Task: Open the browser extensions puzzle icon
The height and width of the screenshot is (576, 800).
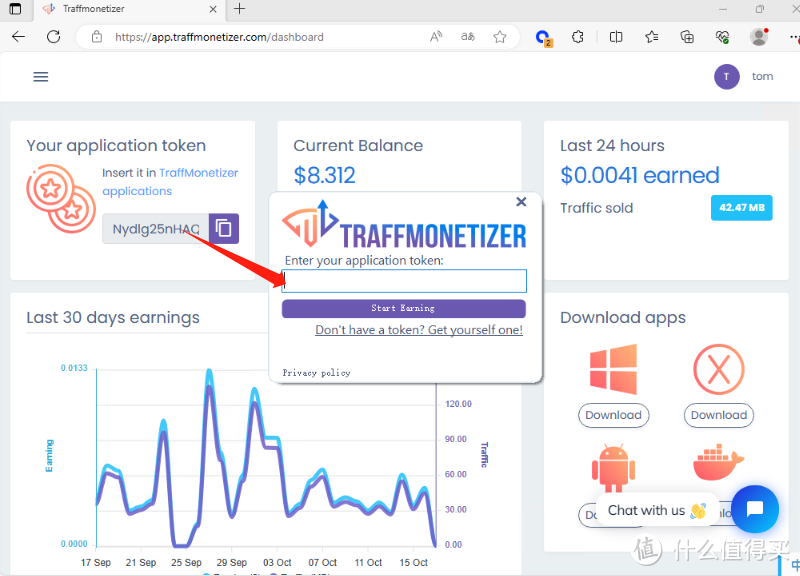Action: point(578,37)
